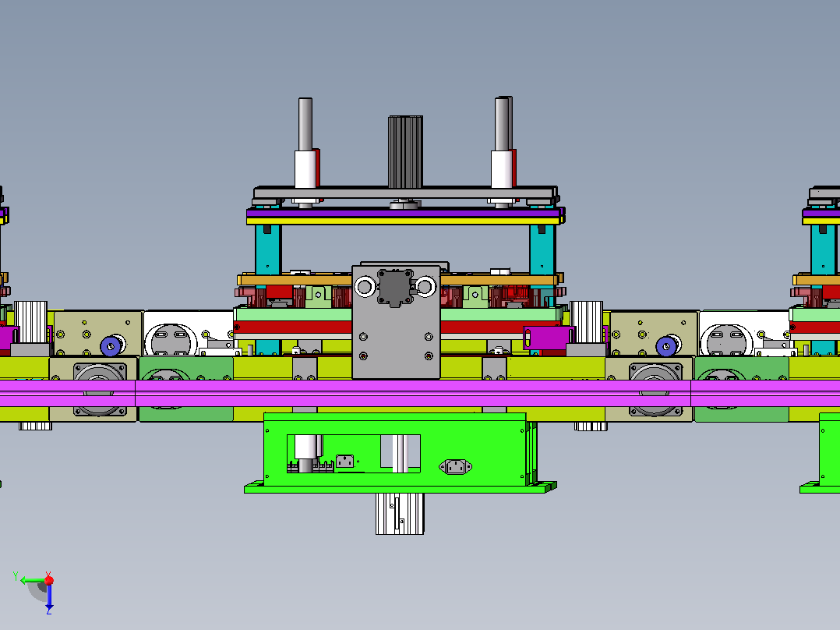Click the right power socket on green box

[x=455, y=467]
